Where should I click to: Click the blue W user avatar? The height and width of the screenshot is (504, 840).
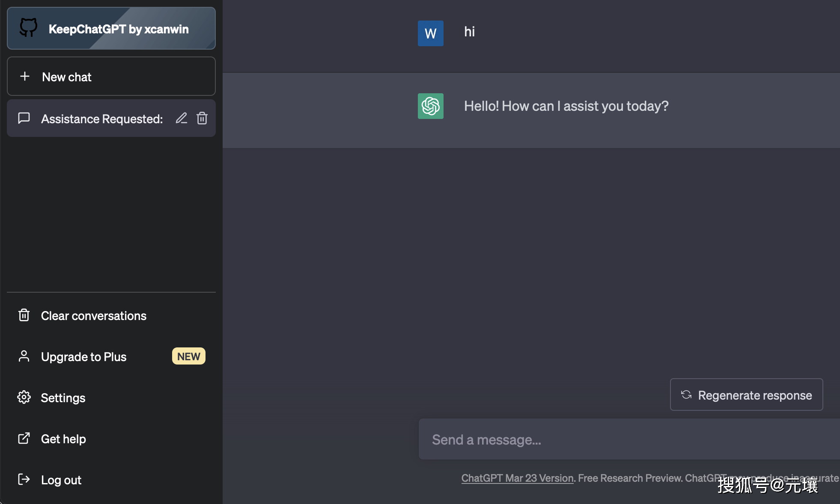point(430,33)
